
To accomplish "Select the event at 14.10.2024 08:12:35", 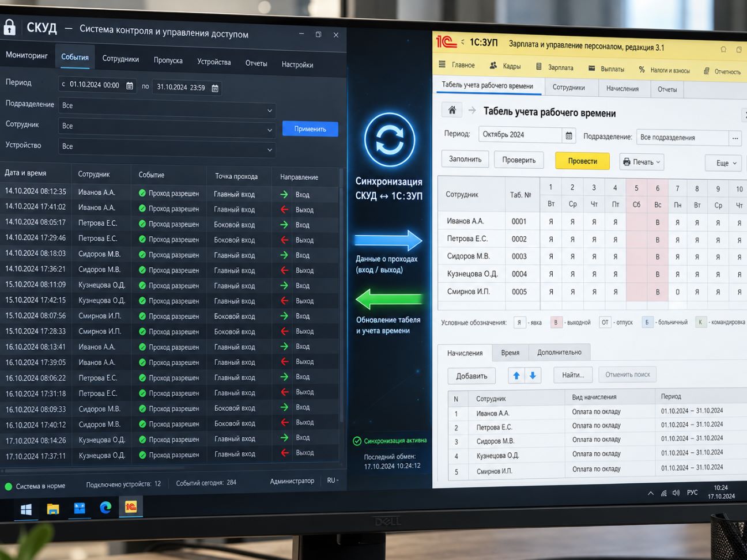I will [x=171, y=193].
